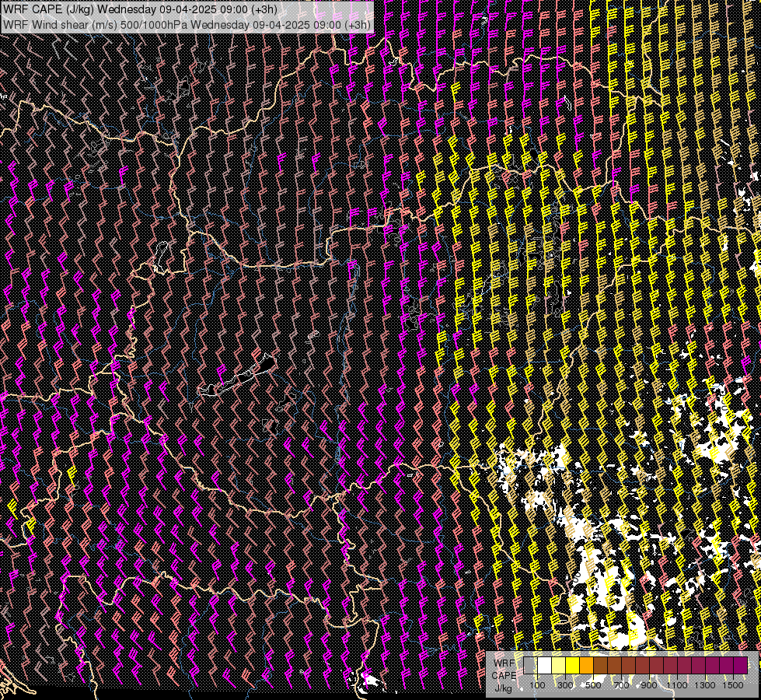Click the WRF word in legend
761x700 pixels.
[x=504, y=663]
